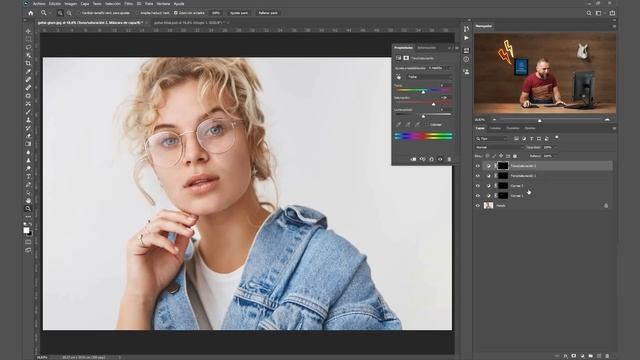The image size is (640, 360).
Task: Click the Home icon in options bar
Action: (31, 13)
